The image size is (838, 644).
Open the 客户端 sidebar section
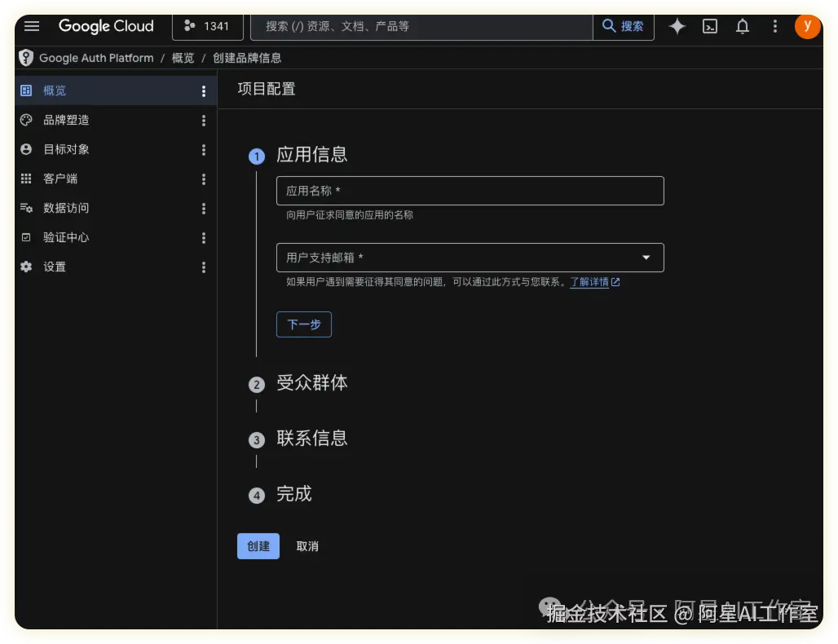click(x=61, y=179)
